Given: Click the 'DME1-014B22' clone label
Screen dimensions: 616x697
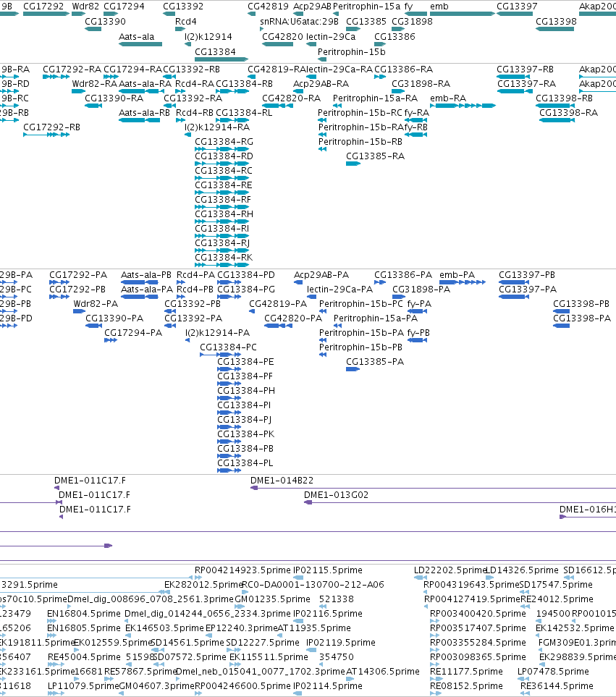Looking at the screenshot, I should (282, 481).
